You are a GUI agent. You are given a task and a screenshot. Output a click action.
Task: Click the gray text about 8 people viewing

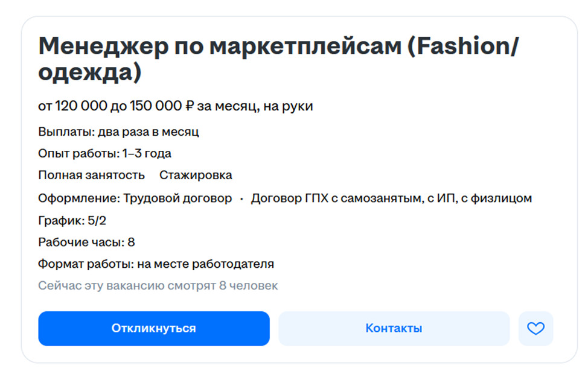click(158, 286)
